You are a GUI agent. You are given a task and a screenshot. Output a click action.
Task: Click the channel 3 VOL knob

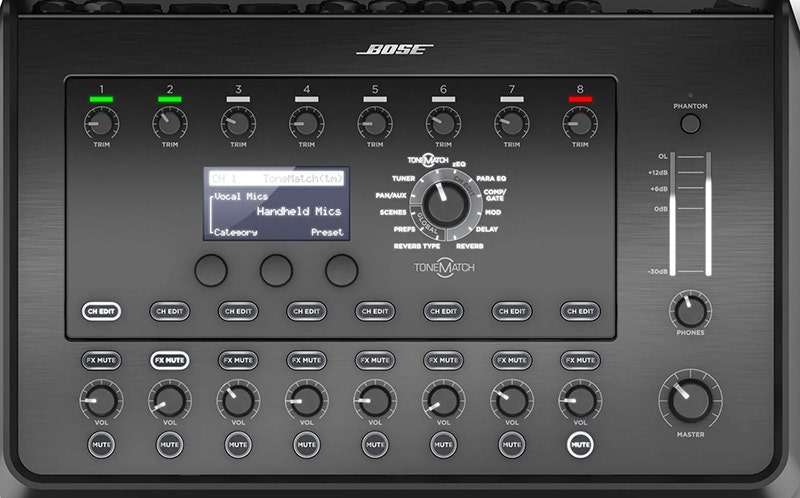(x=238, y=401)
